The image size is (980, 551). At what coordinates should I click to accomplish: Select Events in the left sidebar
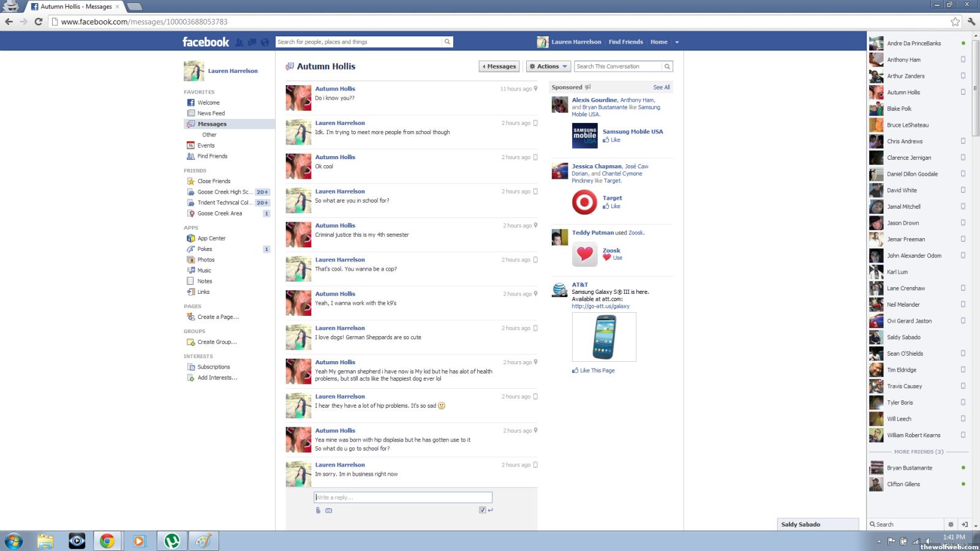coord(206,146)
